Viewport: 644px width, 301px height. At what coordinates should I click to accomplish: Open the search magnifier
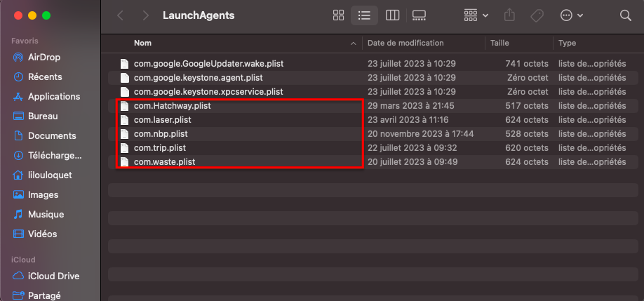[626, 15]
